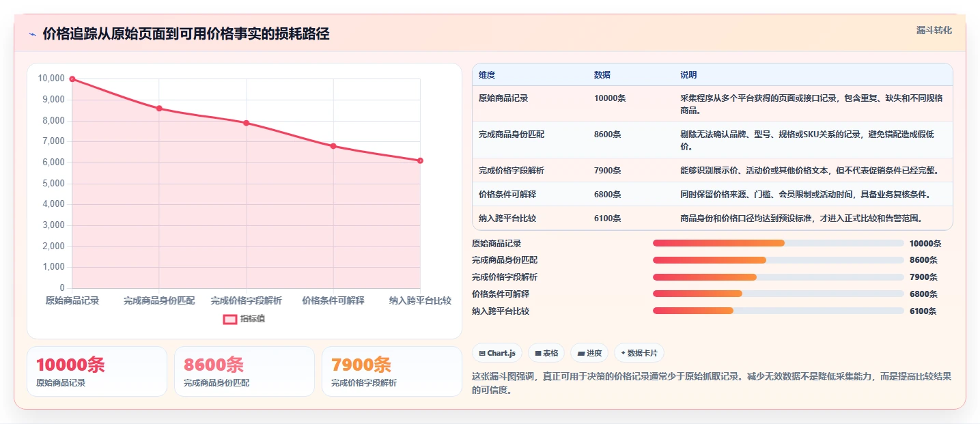The image size is (980, 424).
Task: Click the chart data point for 价格条件可解释
Action: 333,146
